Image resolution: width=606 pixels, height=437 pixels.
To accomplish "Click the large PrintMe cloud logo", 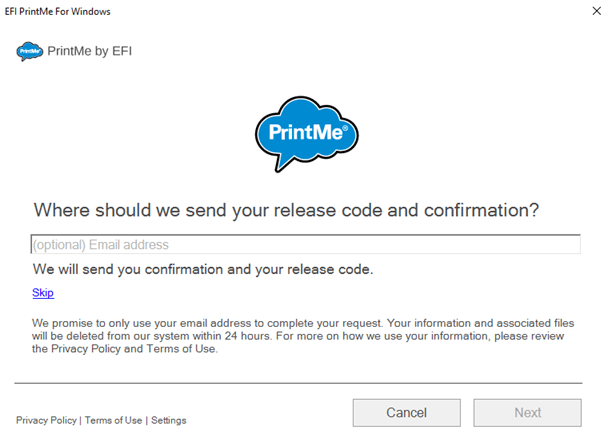I will (306, 134).
